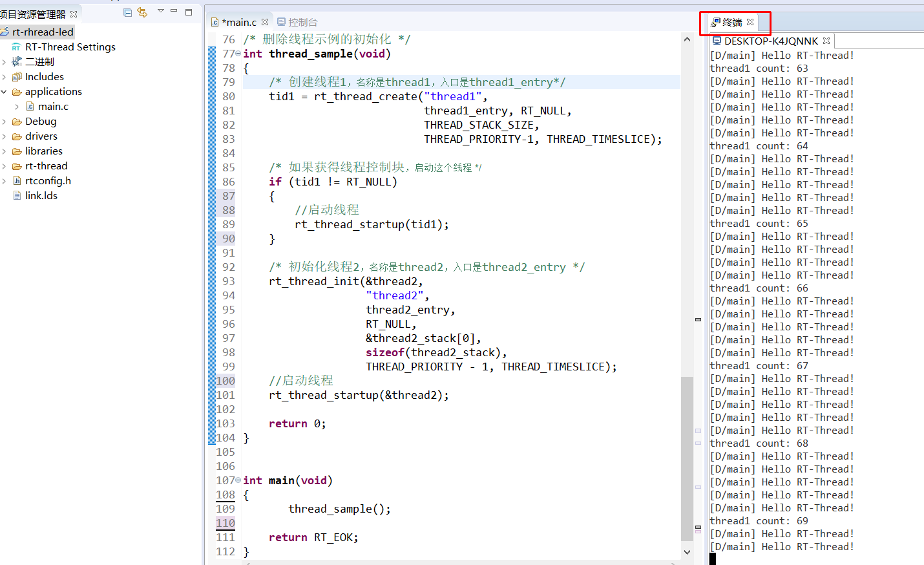
Task: Click editor scrollbar down arrow
Action: (687, 552)
